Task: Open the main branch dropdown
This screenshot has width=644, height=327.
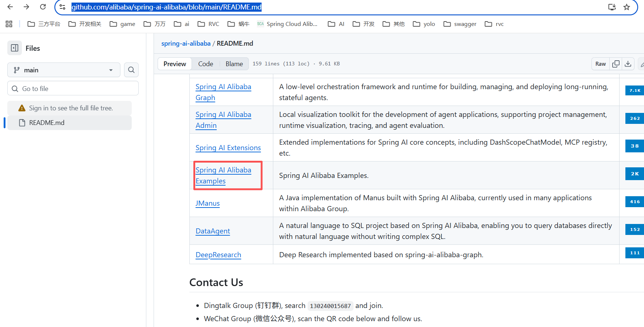Action: coord(64,70)
